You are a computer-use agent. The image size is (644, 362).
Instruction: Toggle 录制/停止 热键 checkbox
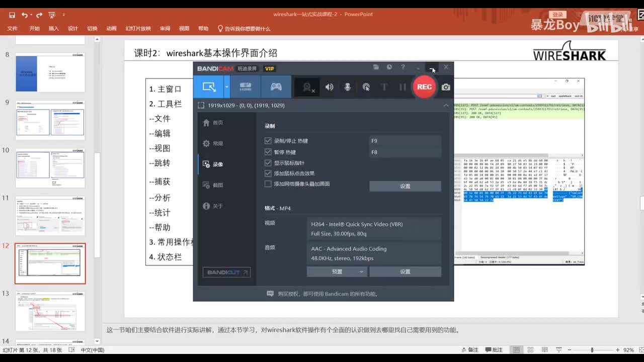tap(268, 141)
